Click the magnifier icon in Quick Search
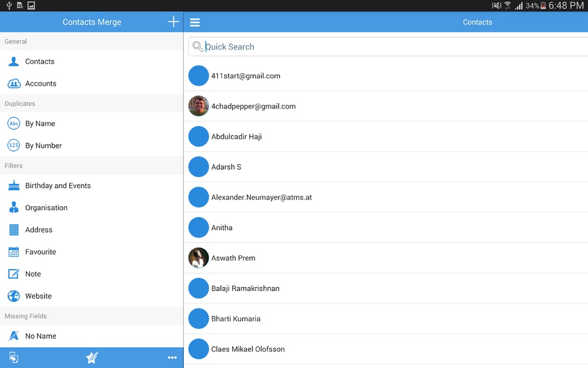This screenshot has width=588, height=368. [x=197, y=46]
